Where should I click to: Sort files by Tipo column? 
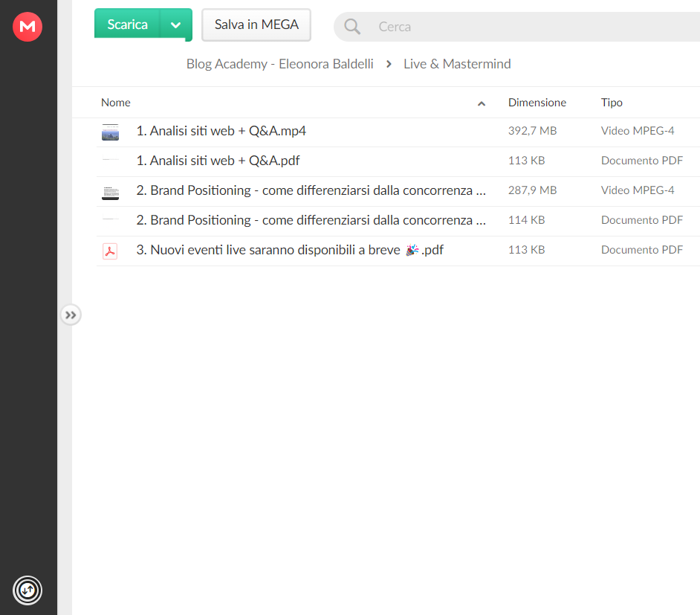pyautogui.click(x=612, y=103)
